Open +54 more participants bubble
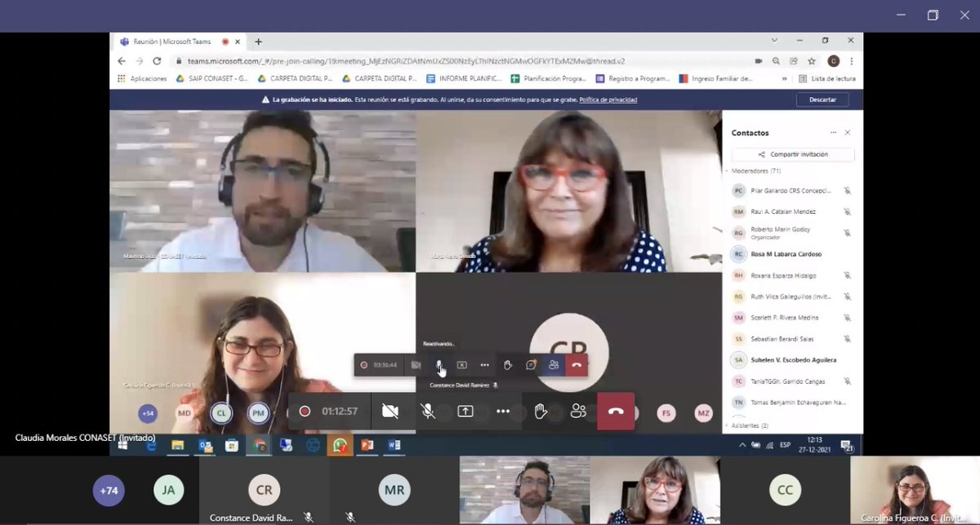 click(148, 413)
